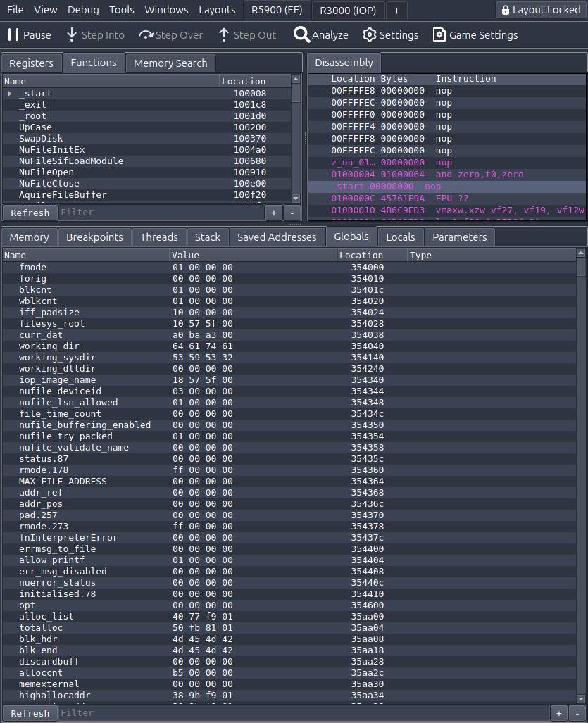This screenshot has width=588, height=723.
Task: Select the working_dir global row
Action: (289, 346)
